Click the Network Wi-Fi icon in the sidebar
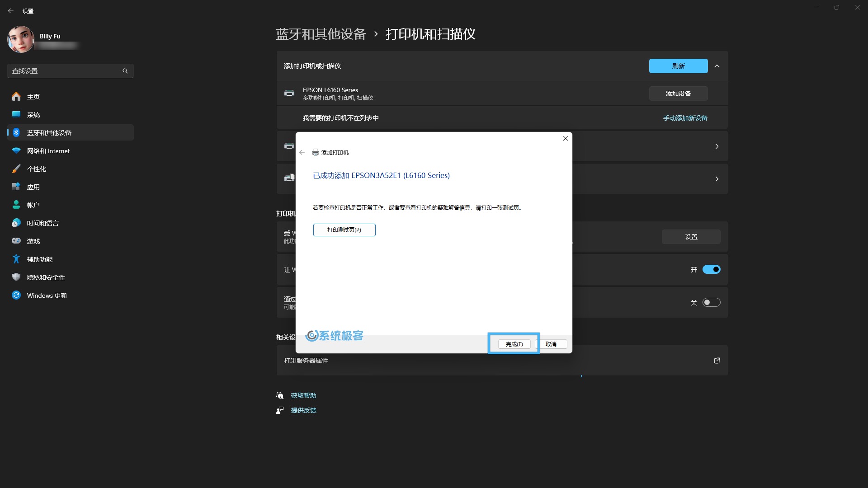Image resolution: width=868 pixels, height=488 pixels. tap(16, 150)
